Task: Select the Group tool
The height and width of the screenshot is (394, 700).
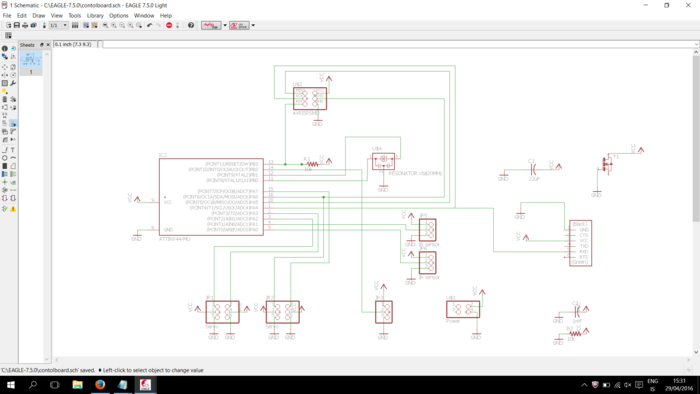Action: coord(4,83)
